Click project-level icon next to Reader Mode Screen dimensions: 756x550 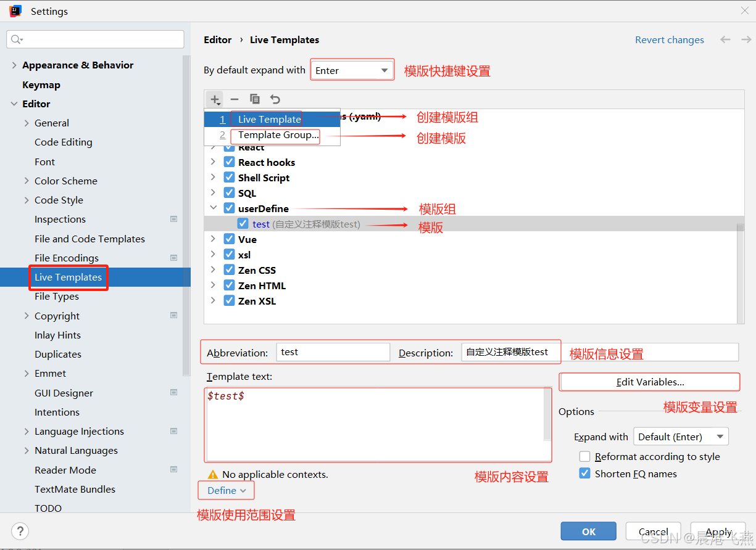[173, 469]
